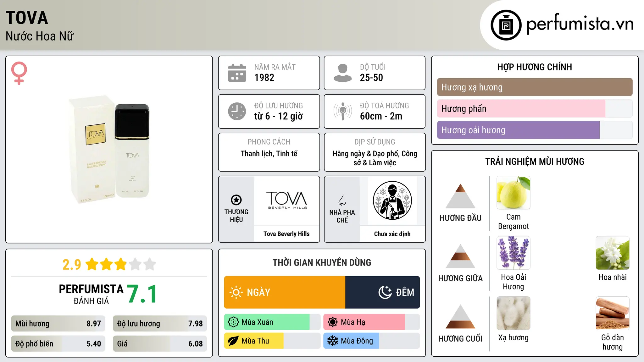Click the Mùa Xuân season bar
This screenshot has height=362, width=644.
coord(272,322)
